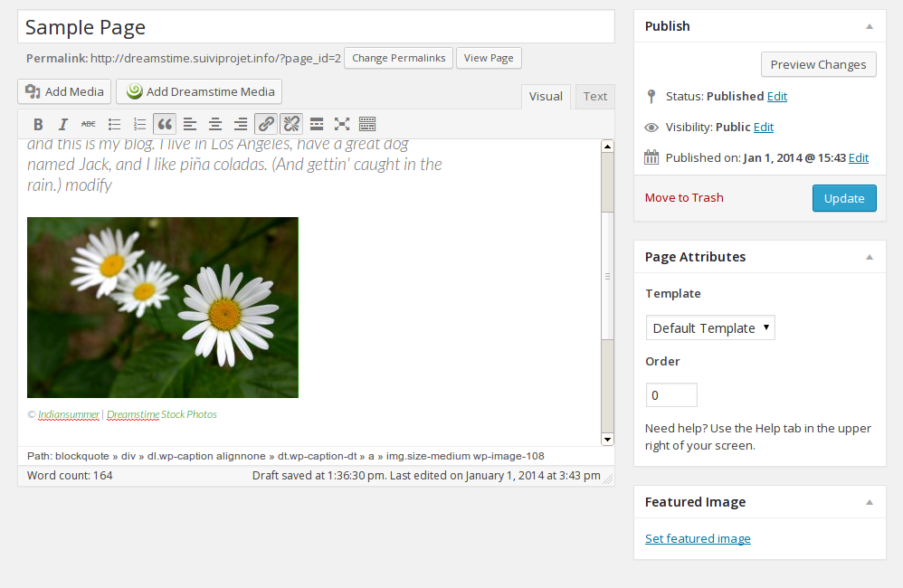Apply italic formatting
The image size is (903, 588).
(x=63, y=124)
